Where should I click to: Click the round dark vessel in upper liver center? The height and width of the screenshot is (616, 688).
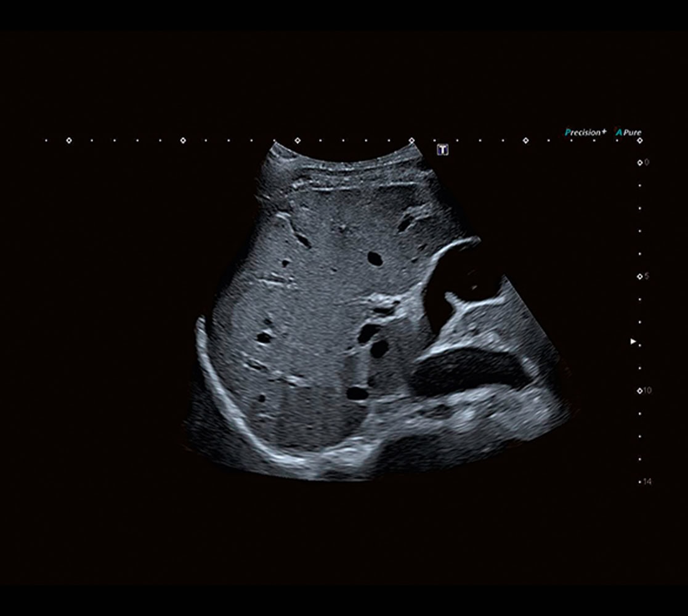pyautogui.click(x=374, y=259)
